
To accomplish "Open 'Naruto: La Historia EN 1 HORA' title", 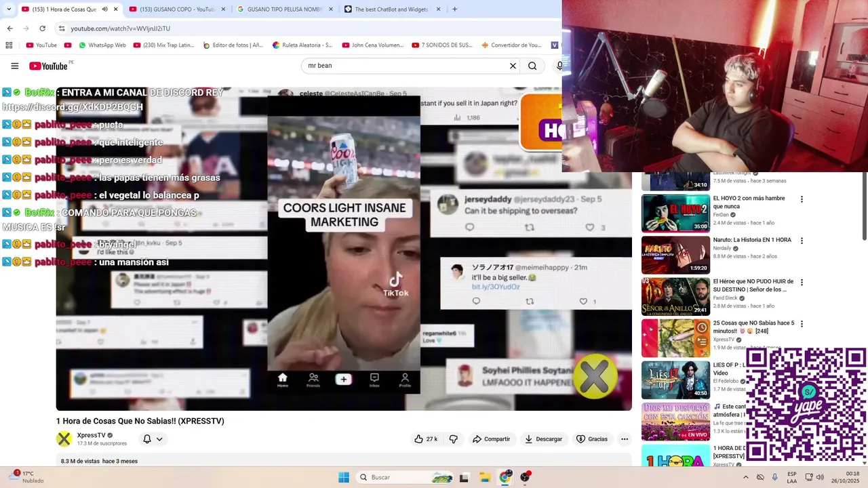I will pos(752,240).
